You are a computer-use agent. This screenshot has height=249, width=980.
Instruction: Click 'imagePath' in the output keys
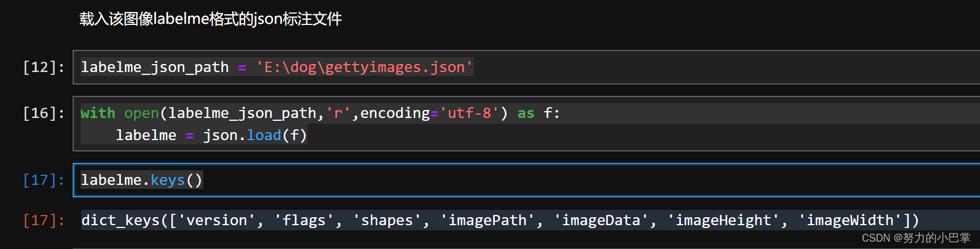[487, 221]
